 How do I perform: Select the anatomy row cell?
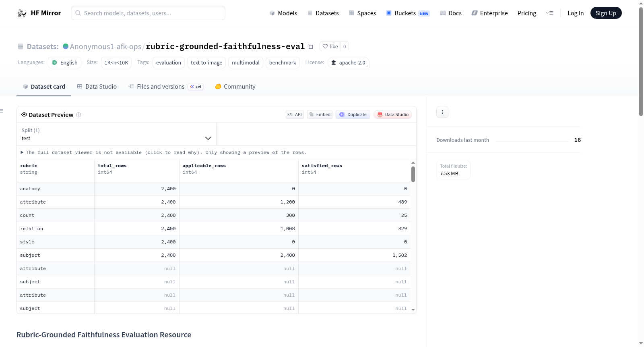click(56, 189)
